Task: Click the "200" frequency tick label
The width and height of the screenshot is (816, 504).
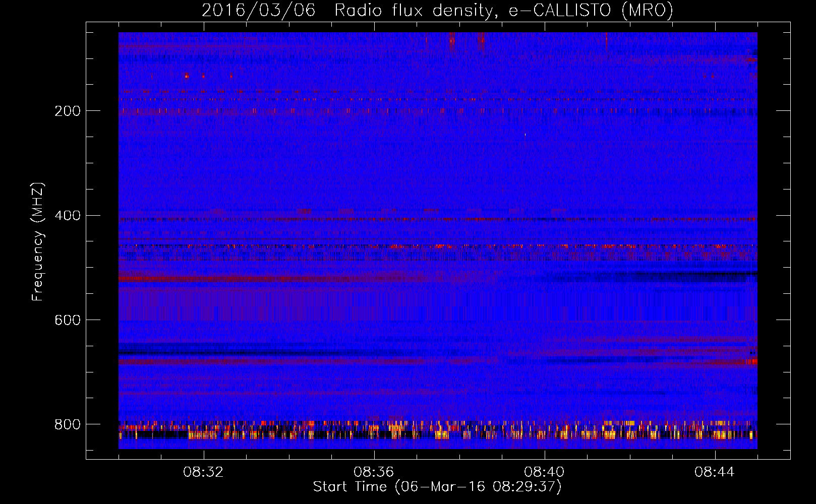Action: (68, 111)
